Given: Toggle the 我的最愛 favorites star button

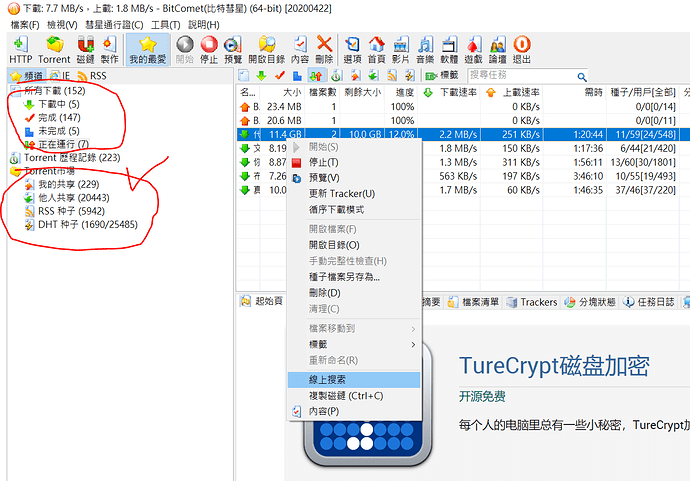Looking at the screenshot, I should coord(147,50).
